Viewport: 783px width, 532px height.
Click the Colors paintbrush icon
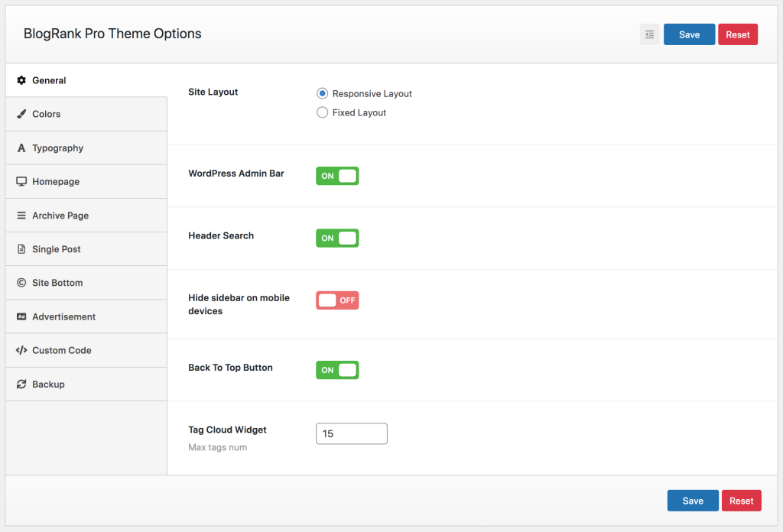(x=21, y=114)
